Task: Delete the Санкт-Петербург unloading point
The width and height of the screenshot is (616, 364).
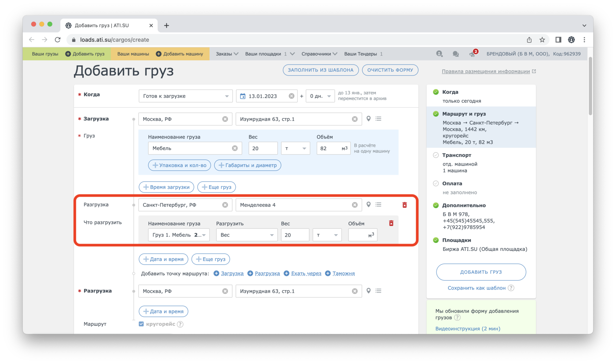Action: pos(404,205)
